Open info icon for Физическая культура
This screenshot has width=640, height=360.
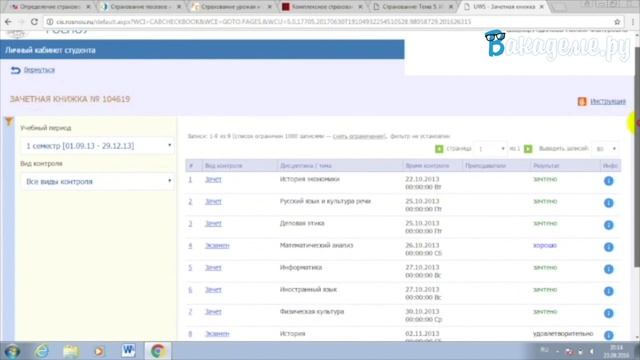609,313
